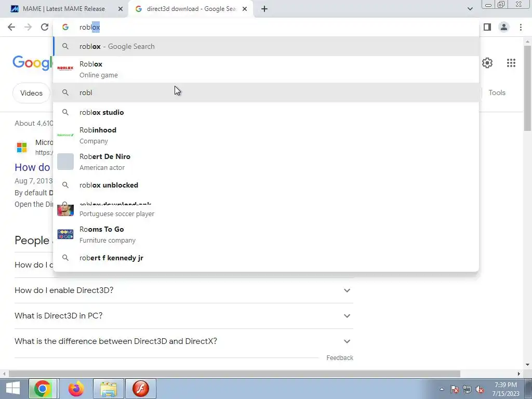Open the Chrome side panel icon
This screenshot has width=532, height=399.
tap(487, 27)
